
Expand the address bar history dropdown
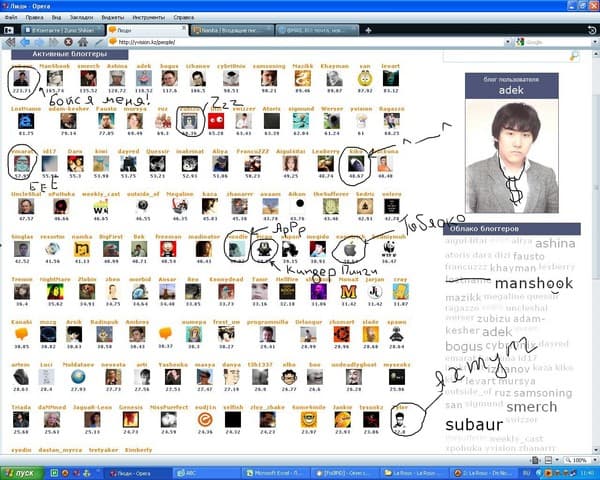pyautogui.click(x=508, y=42)
